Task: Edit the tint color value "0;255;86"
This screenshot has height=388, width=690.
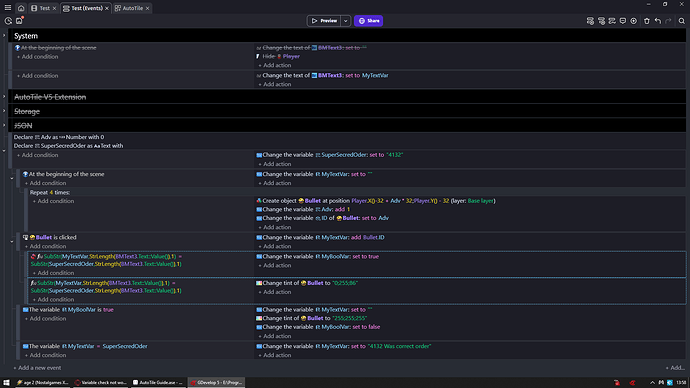Action: (345, 283)
